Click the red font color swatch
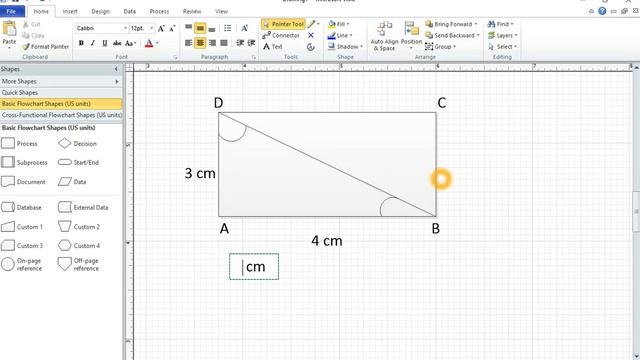The height and width of the screenshot is (360, 640). [x=149, y=43]
